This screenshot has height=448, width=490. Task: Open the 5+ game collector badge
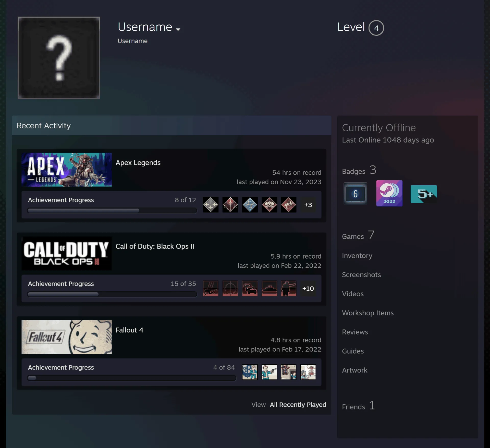click(424, 194)
